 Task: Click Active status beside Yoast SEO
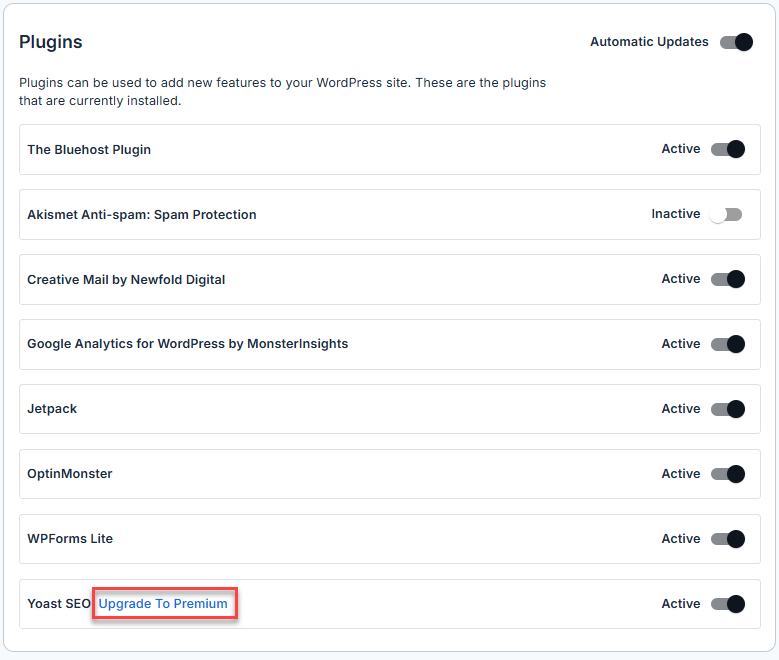681,603
